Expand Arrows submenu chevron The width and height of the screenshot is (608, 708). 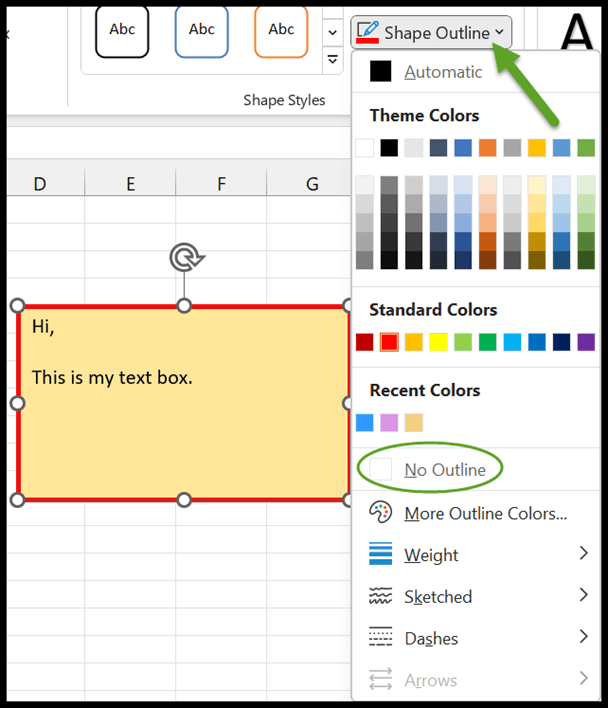[x=584, y=678]
